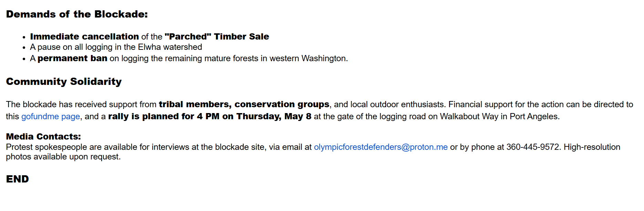Click the "END" heading
Screen dimensions: 644x211
point(18,179)
